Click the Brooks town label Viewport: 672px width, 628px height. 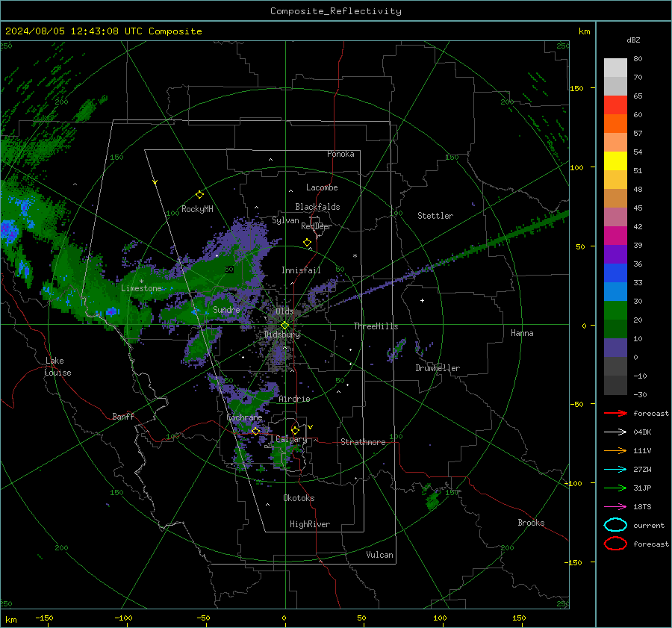(x=531, y=523)
